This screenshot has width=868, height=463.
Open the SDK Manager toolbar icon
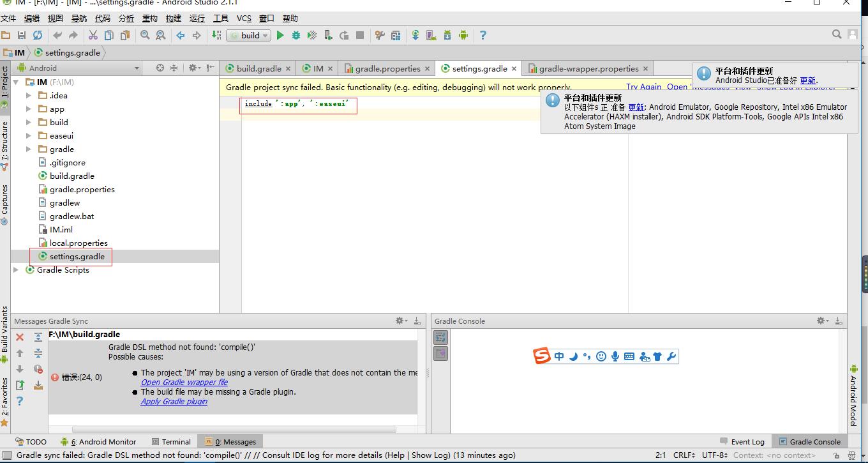(x=447, y=36)
